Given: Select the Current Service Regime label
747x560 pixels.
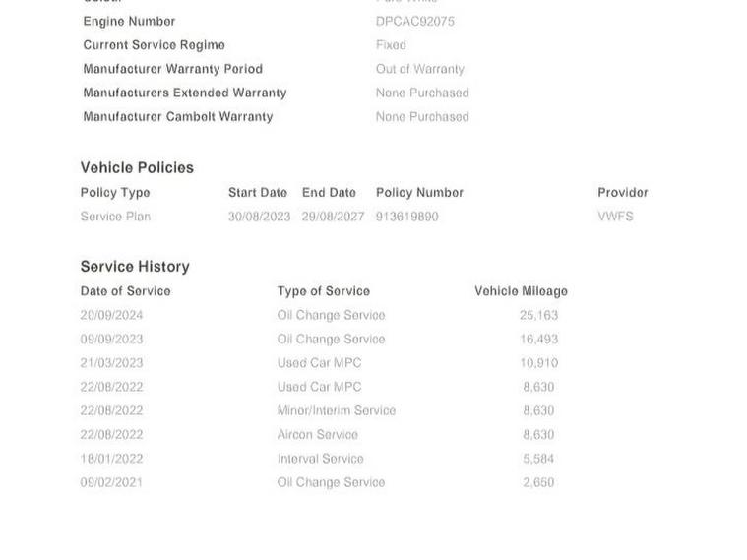Looking at the screenshot, I should [154, 45].
